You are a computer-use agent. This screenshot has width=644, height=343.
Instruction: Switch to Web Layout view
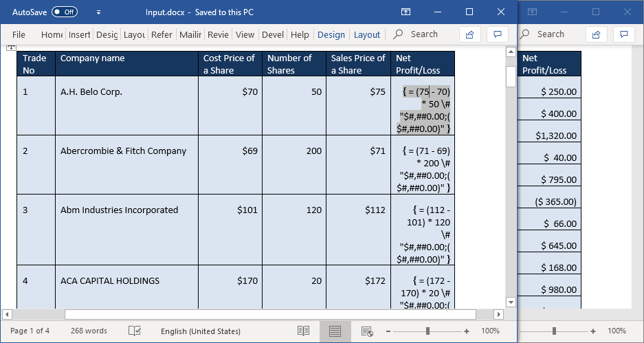[367, 331]
